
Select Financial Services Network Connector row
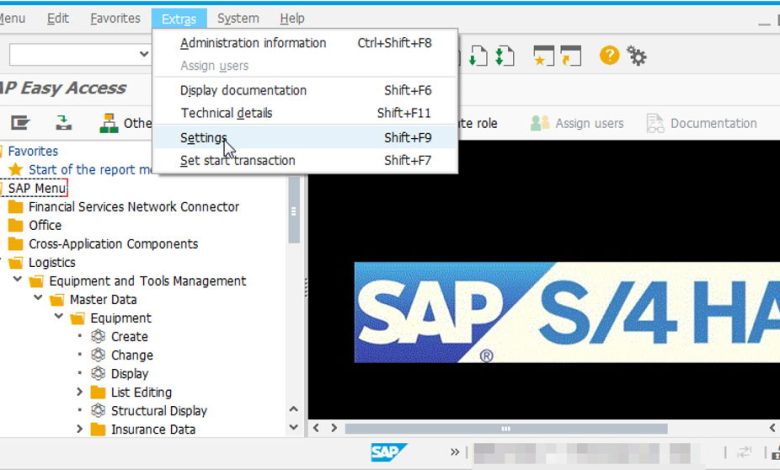pyautogui.click(x=134, y=206)
